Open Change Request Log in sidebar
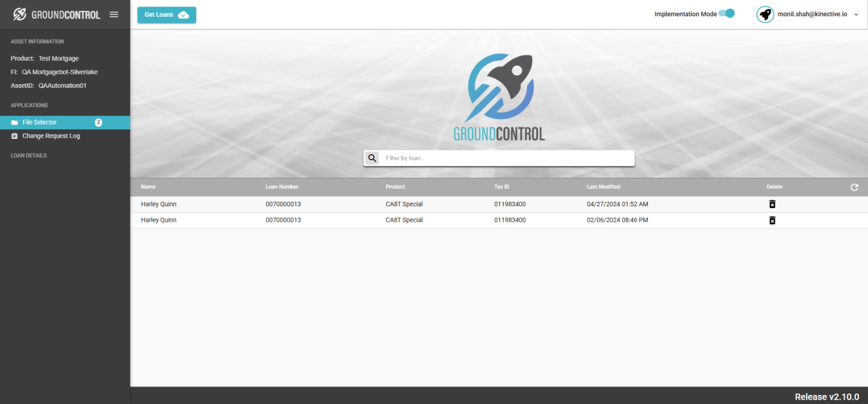 pyautogui.click(x=65, y=136)
